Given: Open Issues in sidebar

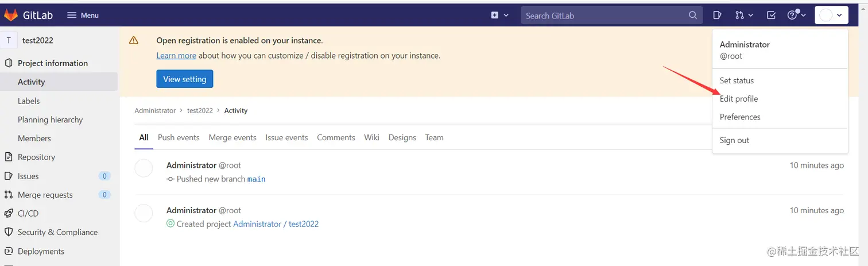Looking at the screenshot, I should [x=28, y=176].
